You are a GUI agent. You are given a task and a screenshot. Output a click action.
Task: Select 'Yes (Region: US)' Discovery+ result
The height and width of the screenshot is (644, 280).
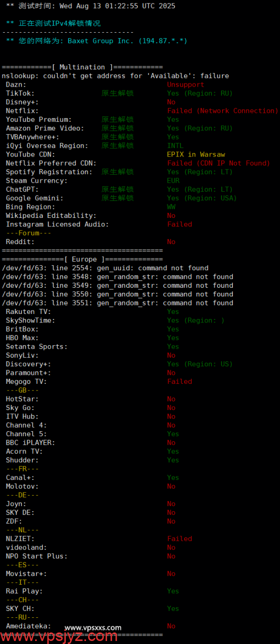point(200,364)
